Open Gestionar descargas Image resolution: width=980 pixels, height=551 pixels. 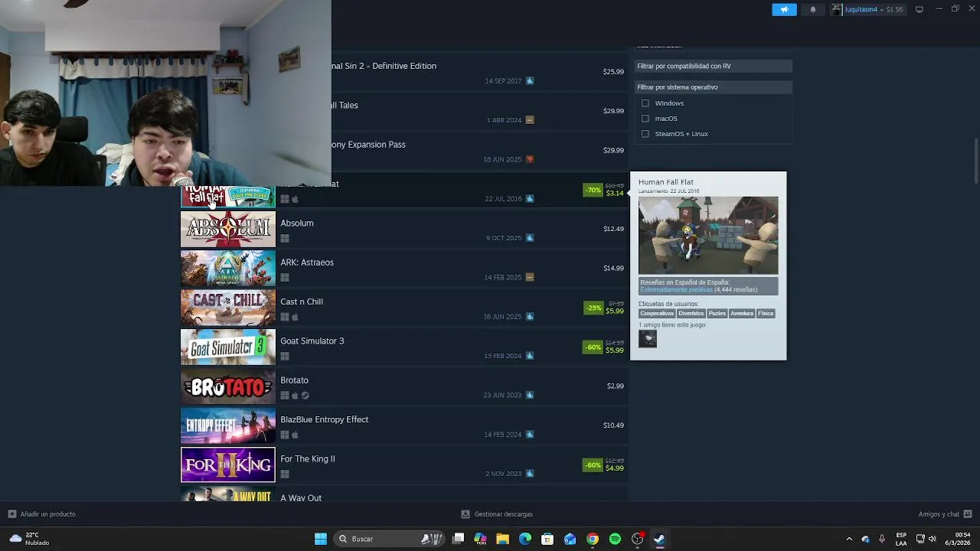[497, 514]
